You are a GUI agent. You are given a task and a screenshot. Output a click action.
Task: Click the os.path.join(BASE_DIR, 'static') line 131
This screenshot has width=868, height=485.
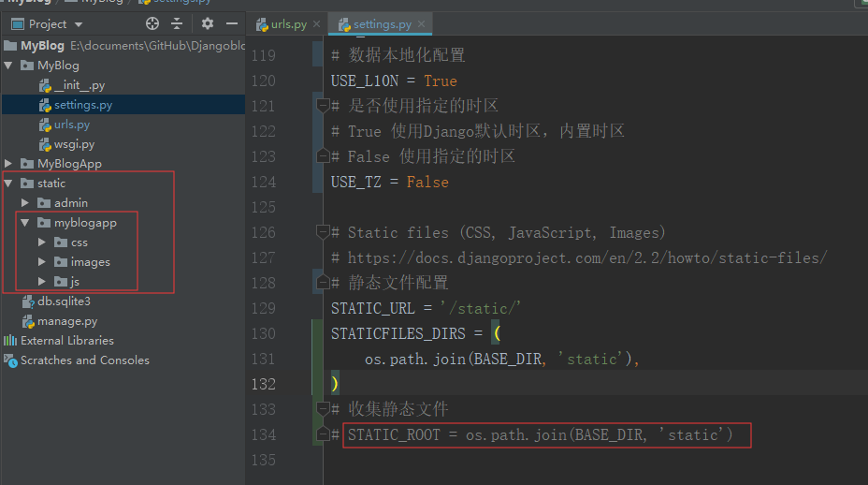pyautogui.click(x=502, y=360)
